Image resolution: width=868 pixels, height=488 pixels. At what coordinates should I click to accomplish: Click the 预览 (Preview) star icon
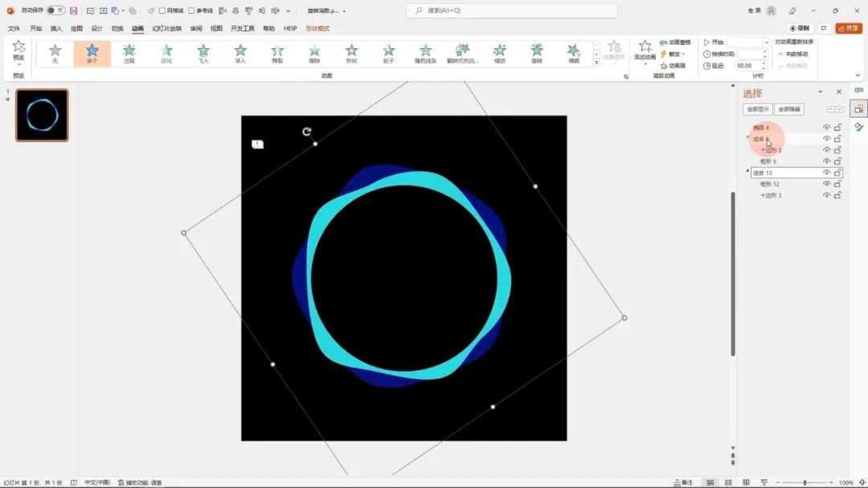point(18,49)
